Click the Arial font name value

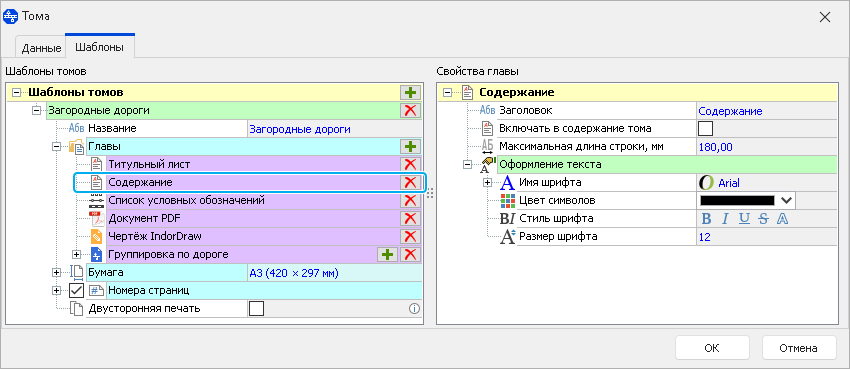point(729,183)
